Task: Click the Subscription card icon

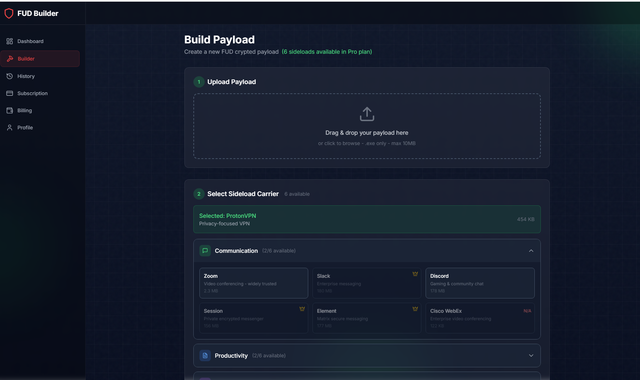Action: point(10,93)
